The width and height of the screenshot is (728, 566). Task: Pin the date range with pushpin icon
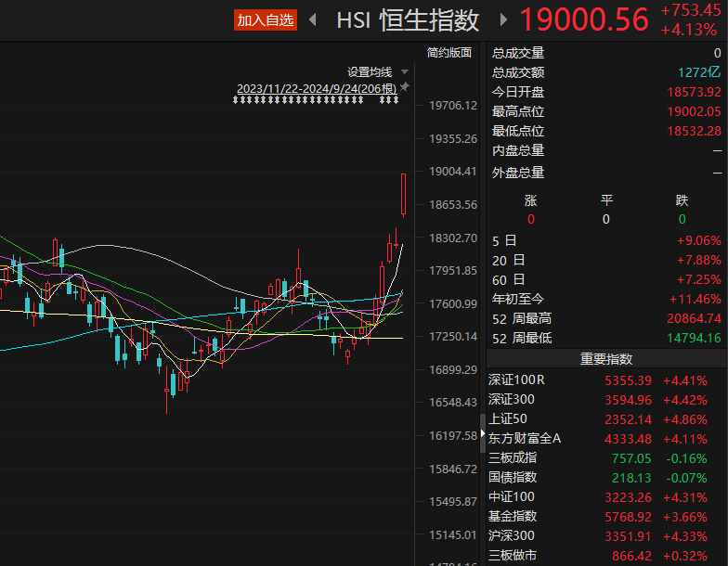coord(405,87)
